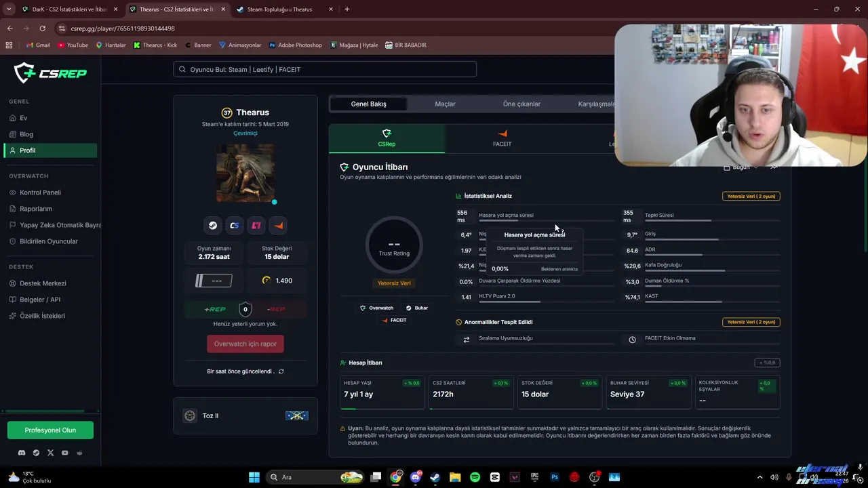
Task: Switch to the Öne çıkanlar tab
Action: (x=521, y=104)
